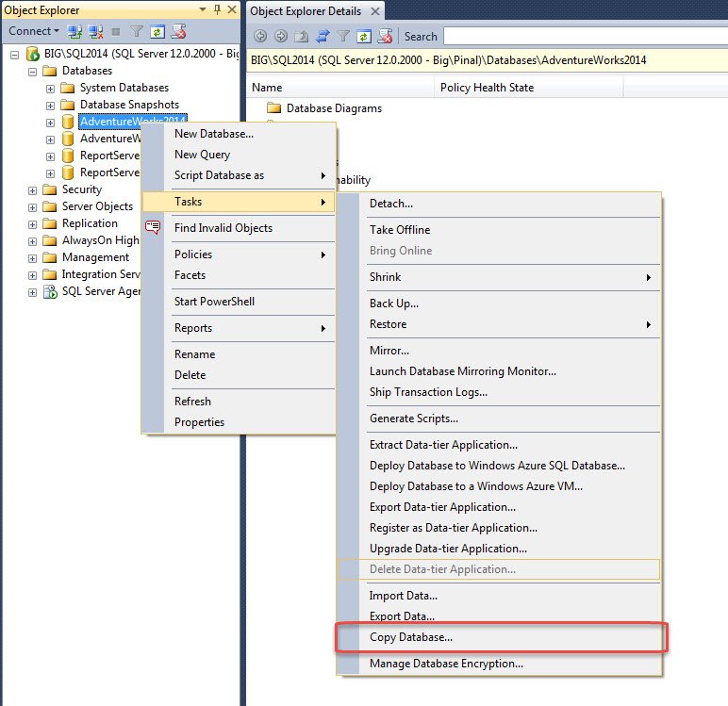The image size is (728, 706).
Task: Choose New Query from context menu
Action: (x=239, y=154)
